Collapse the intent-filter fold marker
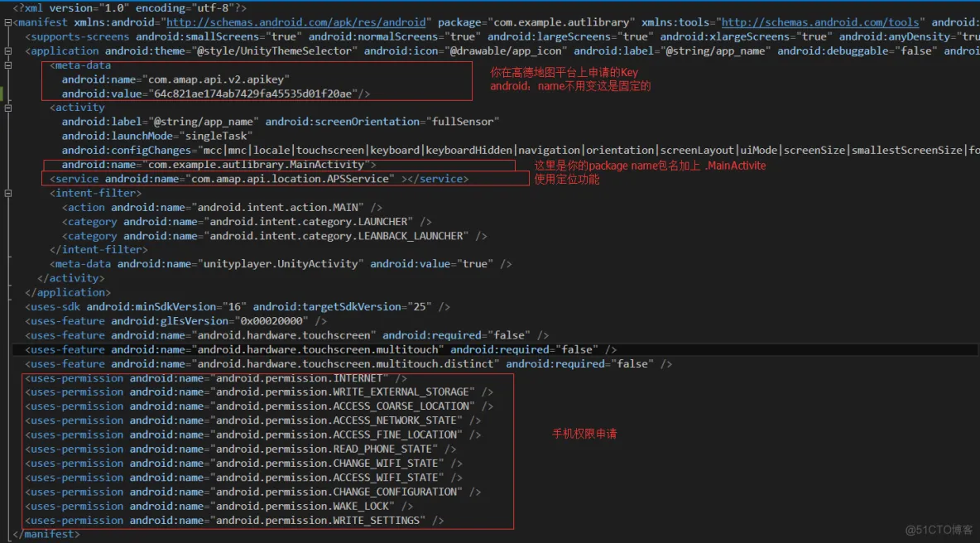Viewport: 980px width, 543px height. point(7,194)
